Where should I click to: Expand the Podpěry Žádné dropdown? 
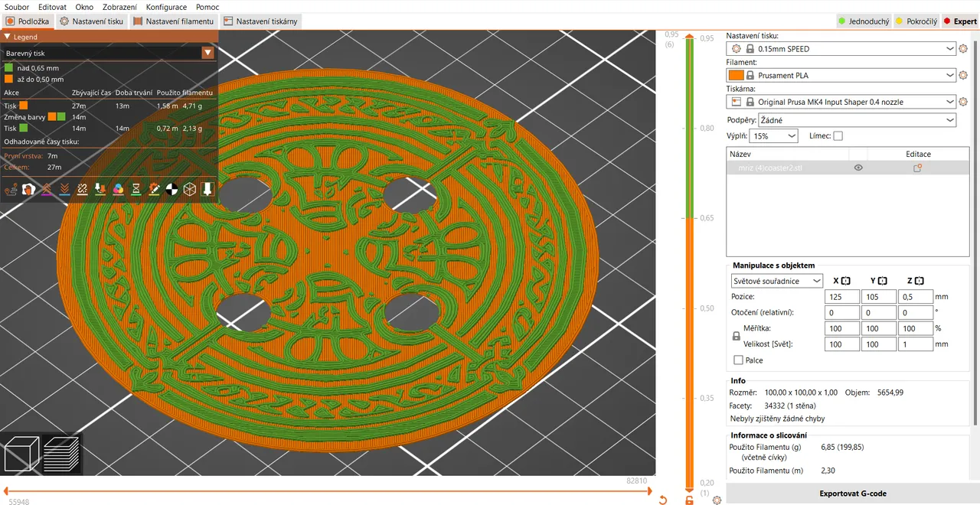857,120
